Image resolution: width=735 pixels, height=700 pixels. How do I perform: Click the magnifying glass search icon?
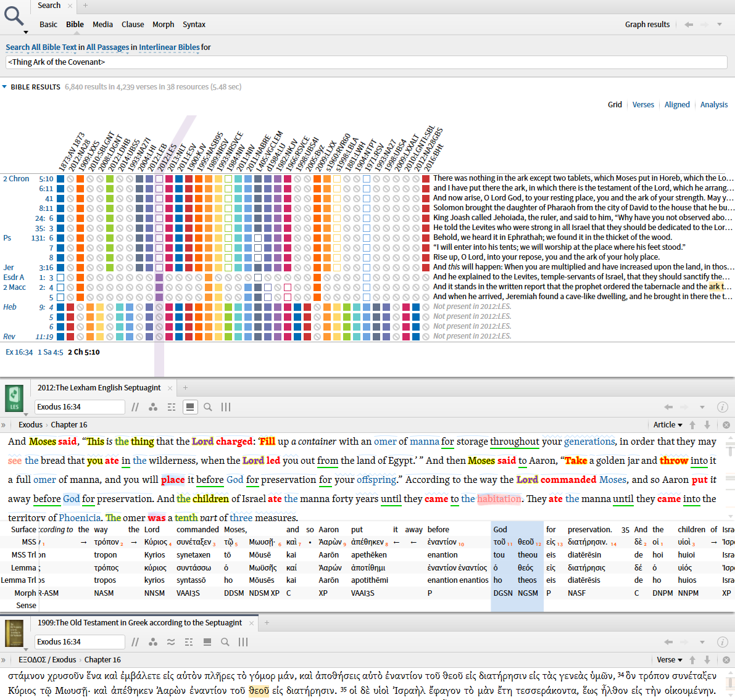pyautogui.click(x=14, y=17)
